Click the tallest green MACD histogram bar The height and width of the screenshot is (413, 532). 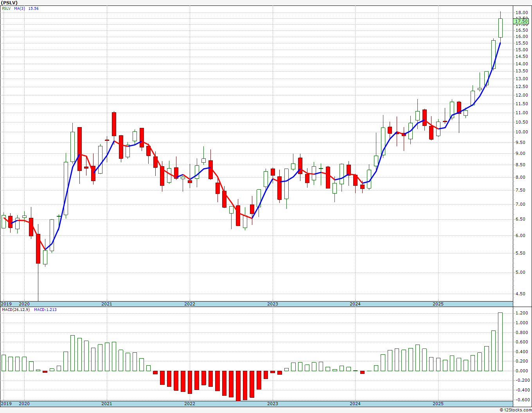pyautogui.click(x=500, y=341)
